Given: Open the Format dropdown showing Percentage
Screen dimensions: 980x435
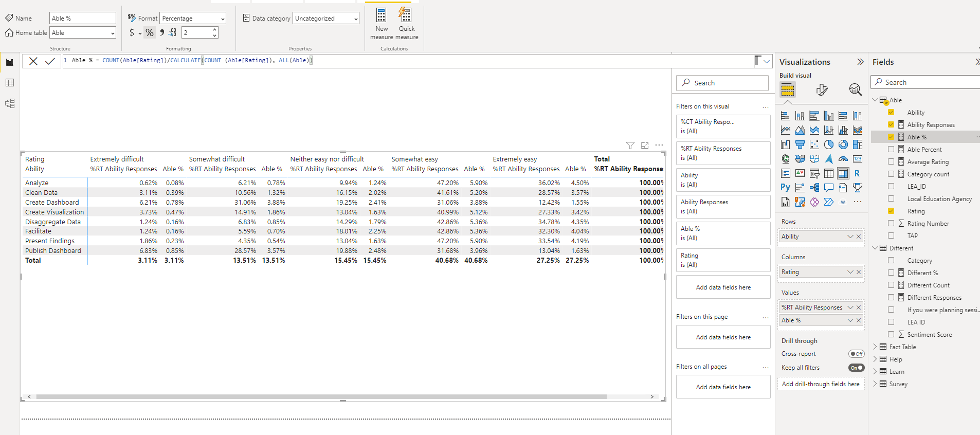Looking at the screenshot, I should click(193, 19).
